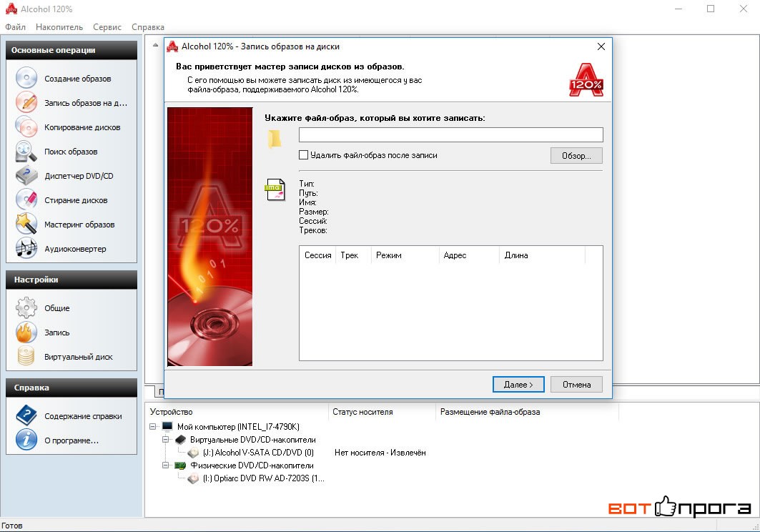760x532 pixels.
Task: Click the Диспетчер DVD/CD drive icon
Action: [26, 176]
